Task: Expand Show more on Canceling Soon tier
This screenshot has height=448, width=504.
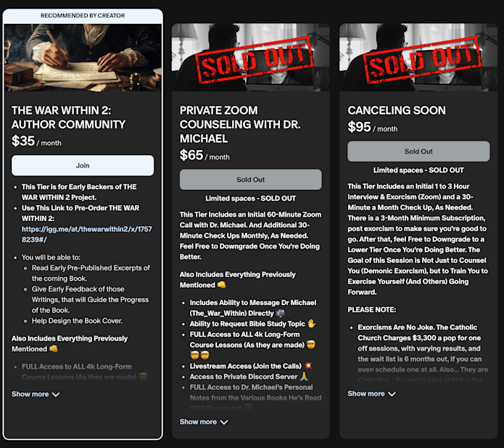Action: (x=371, y=394)
